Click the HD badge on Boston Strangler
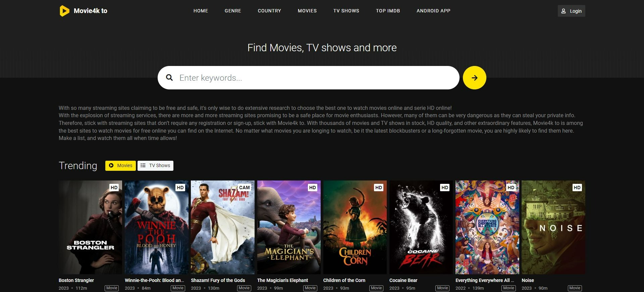This screenshot has height=292, width=644. click(114, 188)
